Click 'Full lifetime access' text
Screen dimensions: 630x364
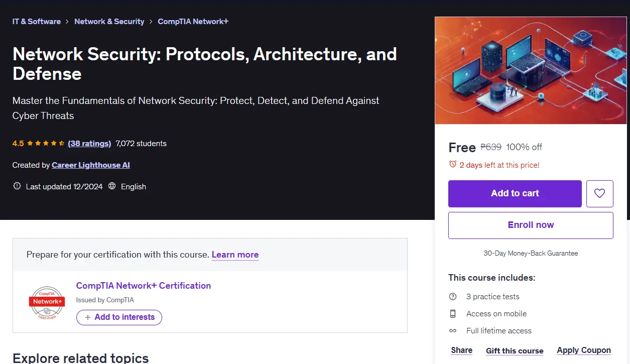point(499,331)
